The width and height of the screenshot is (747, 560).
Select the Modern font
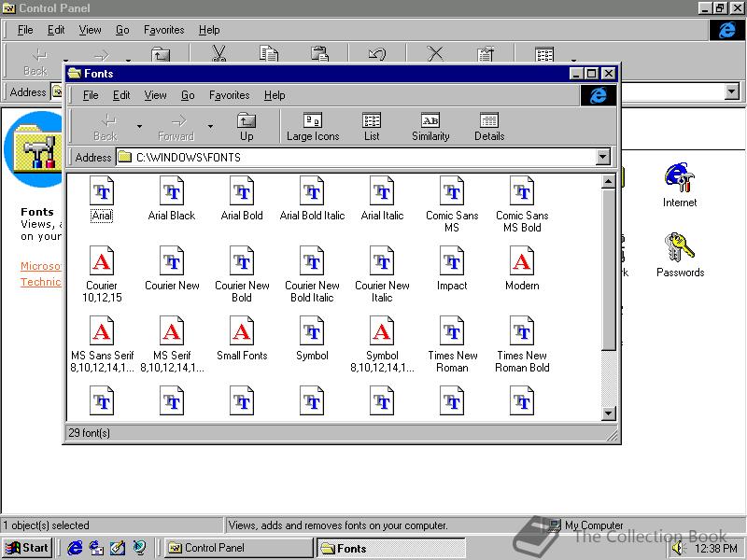coord(522,269)
